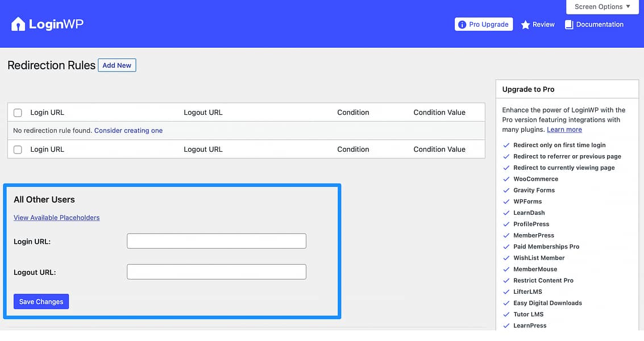The image size is (644, 341).
Task: Toggle the select-all checkbox in top Login URL header
Action: tap(17, 113)
